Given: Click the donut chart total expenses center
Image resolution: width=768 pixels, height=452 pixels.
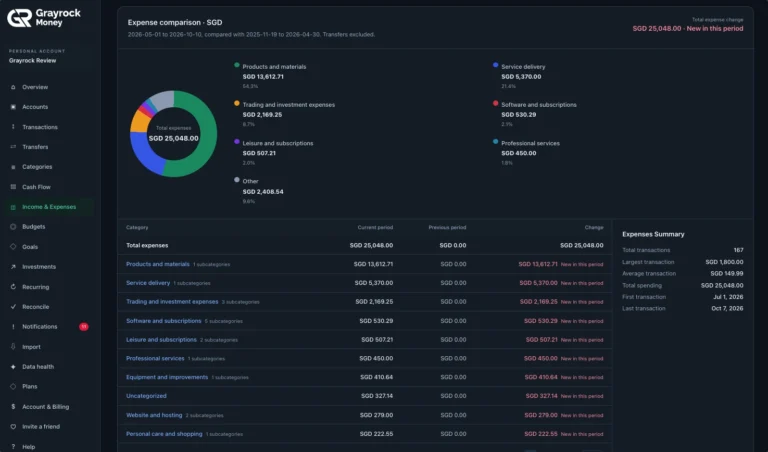Looking at the screenshot, I should click(x=173, y=134).
